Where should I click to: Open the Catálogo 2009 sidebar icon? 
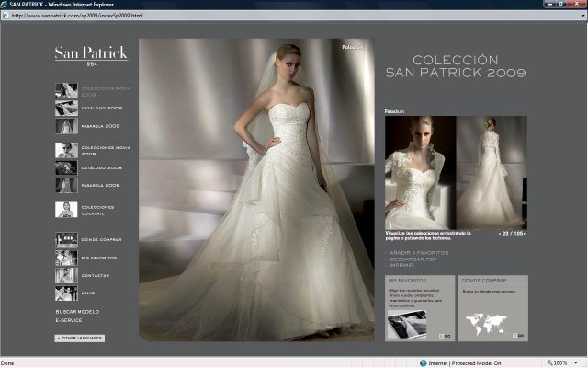pos(66,109)
